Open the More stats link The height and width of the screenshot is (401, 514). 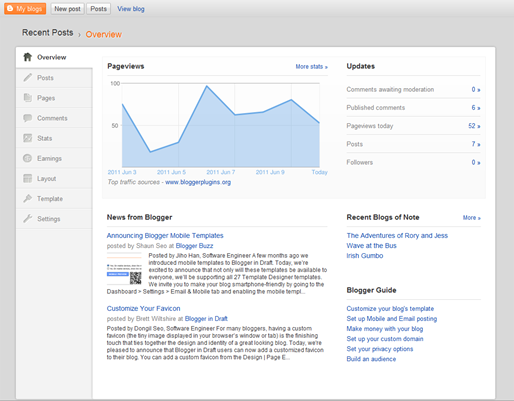pyautogui.click(x=311, y=67)
